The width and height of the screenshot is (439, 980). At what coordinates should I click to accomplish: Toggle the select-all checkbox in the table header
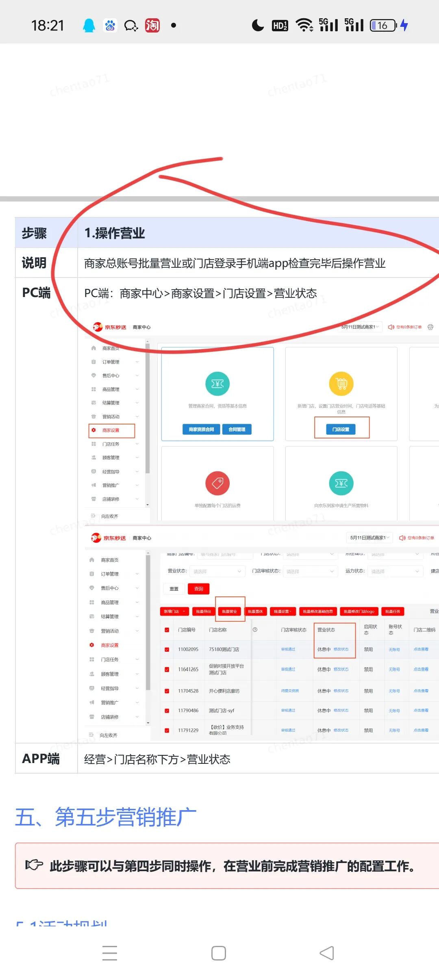pyautogui.click(x=167, y=630)
